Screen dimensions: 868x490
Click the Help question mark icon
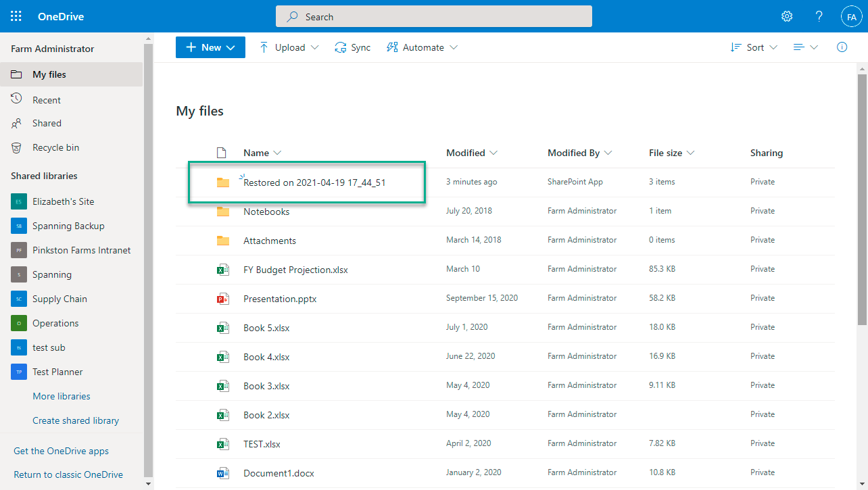point(819,16)
